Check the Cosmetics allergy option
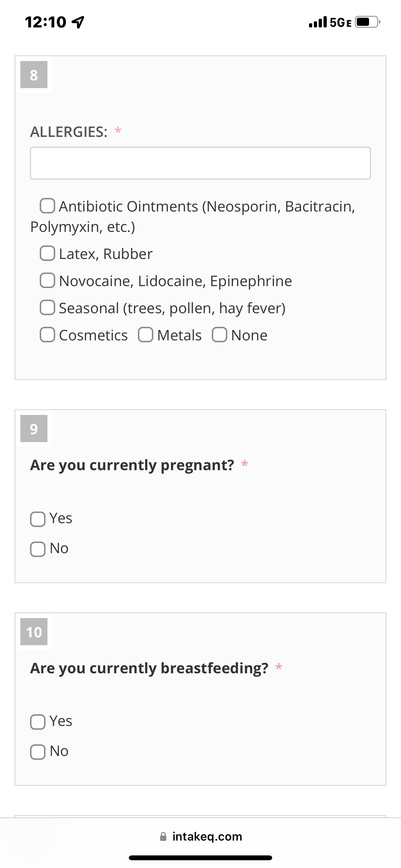 [x=47, y=335]
